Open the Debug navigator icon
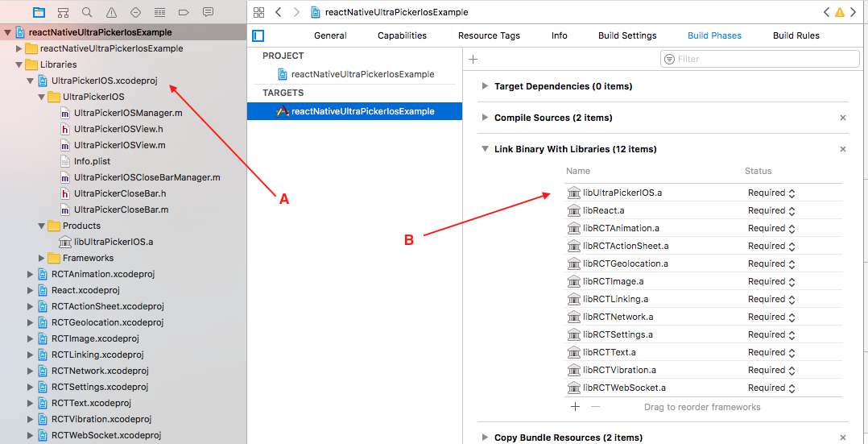Image resolution: width=868 pixels, height=444 pixels. [x=160, y=11]
